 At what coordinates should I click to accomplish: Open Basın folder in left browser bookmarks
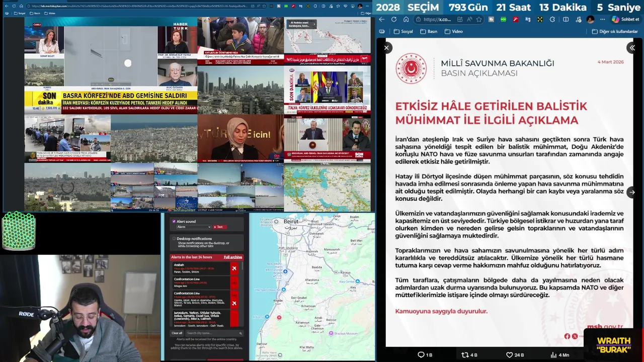[35, 13]
